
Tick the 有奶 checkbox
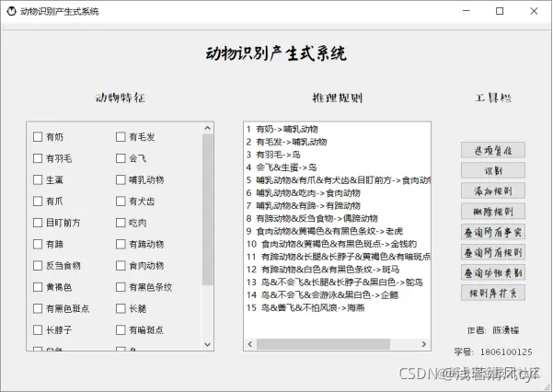click(38, 136)
